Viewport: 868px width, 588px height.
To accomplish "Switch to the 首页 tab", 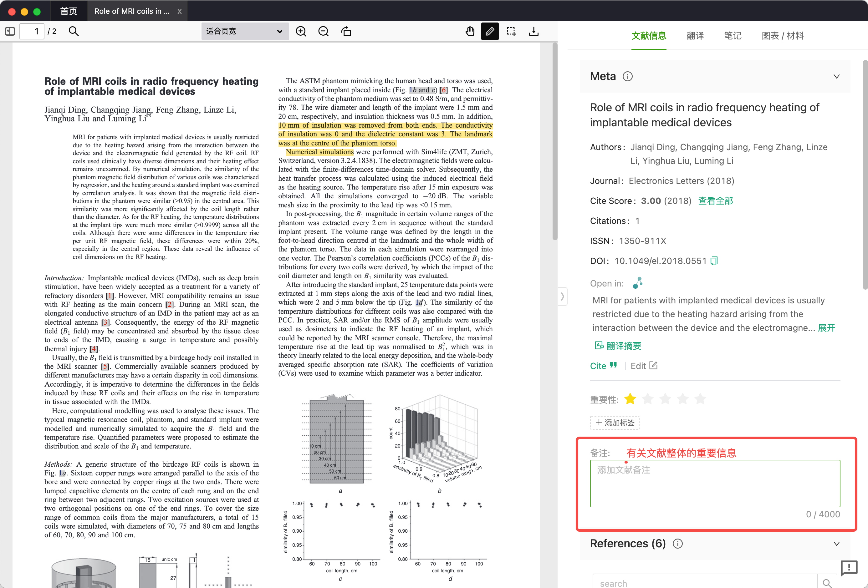I will tap(69, 11).
